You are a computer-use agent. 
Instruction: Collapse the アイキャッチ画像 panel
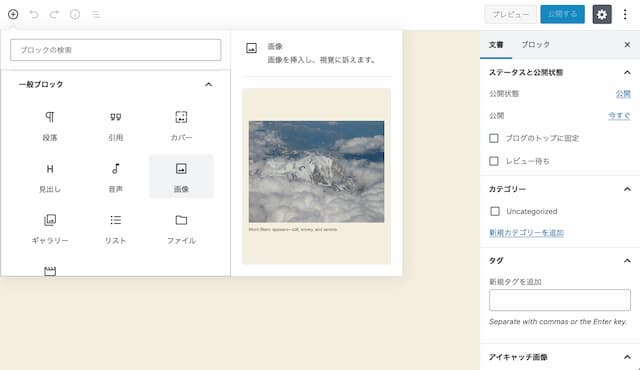pos(627,357)
